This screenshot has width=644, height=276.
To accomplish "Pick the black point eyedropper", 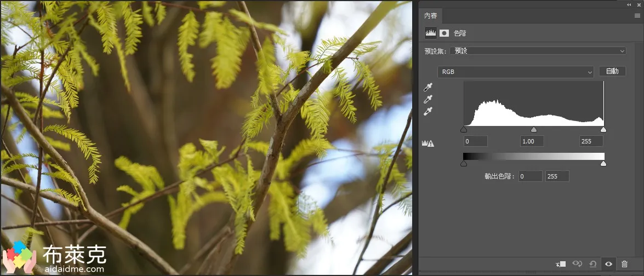I will pyautogui.click(x=428, y=88).
